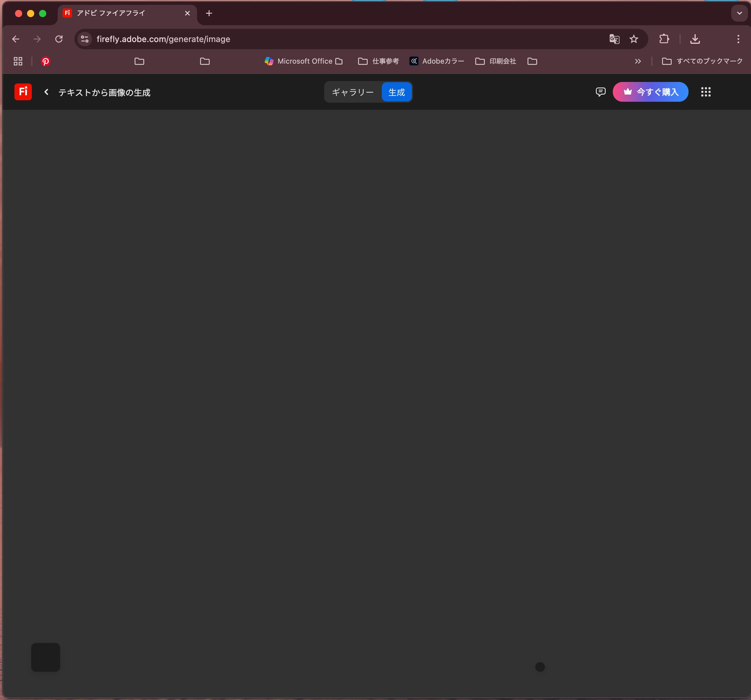Open the すべてのブックマーク folder
This screenshot has height=700, width=751.
coord(702,61)
